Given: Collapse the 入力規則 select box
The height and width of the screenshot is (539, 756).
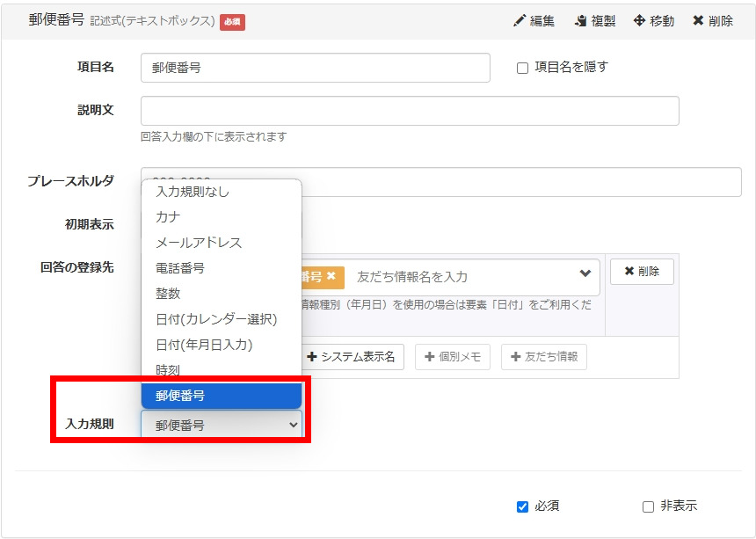Looking at the screenshot, I should [221, 425].
